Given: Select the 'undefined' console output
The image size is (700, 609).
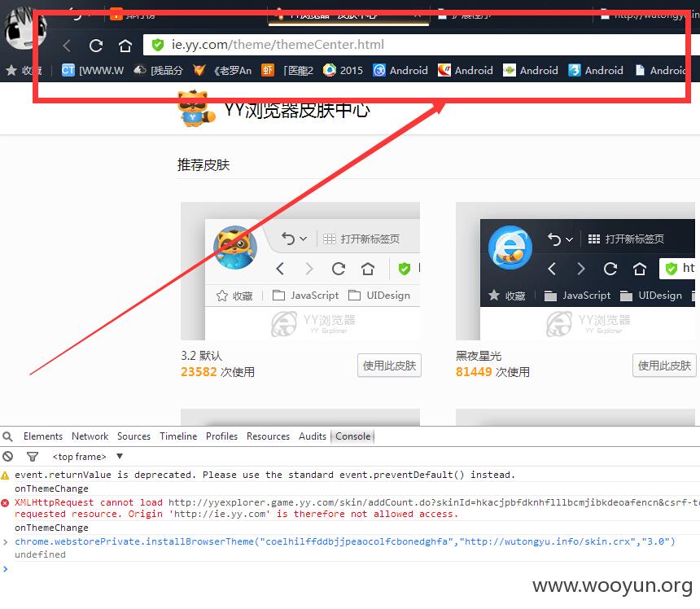Looking at the screenshot, I should click(40, 554).
